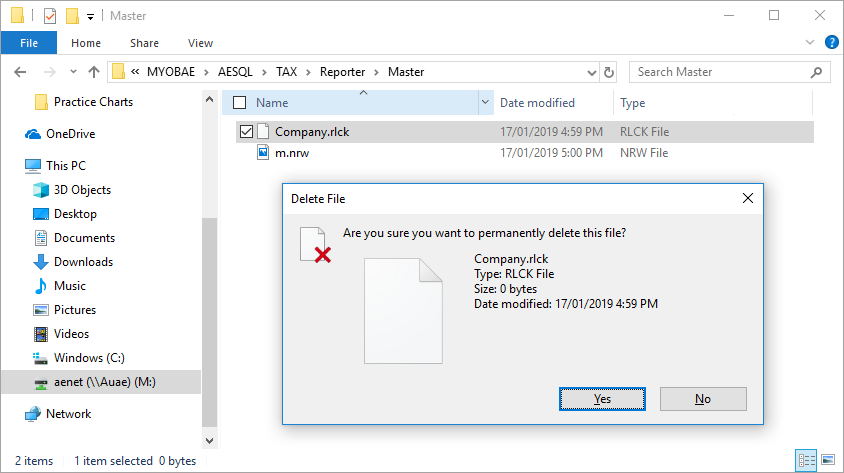Image resolution: width=844 pixels, height=473 pixels.
Task: Open the recent locations dropdown
Action: [x=72, y=72]
